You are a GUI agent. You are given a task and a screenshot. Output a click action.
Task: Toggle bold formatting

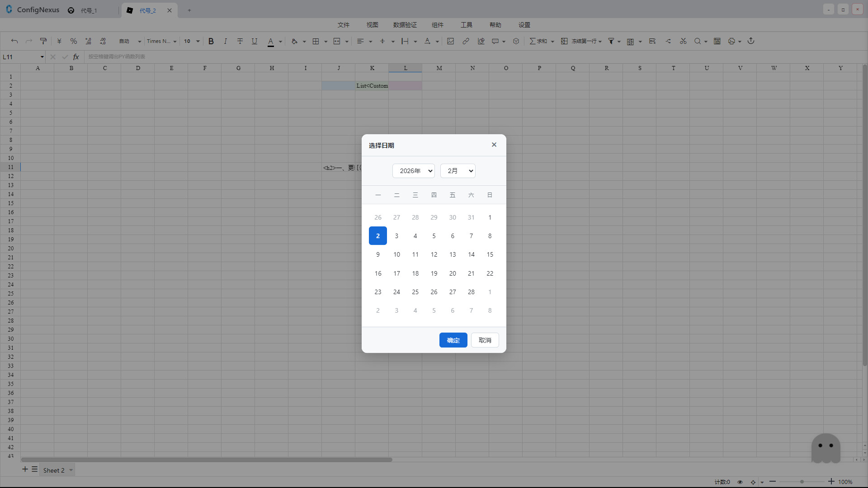[211, 41]
